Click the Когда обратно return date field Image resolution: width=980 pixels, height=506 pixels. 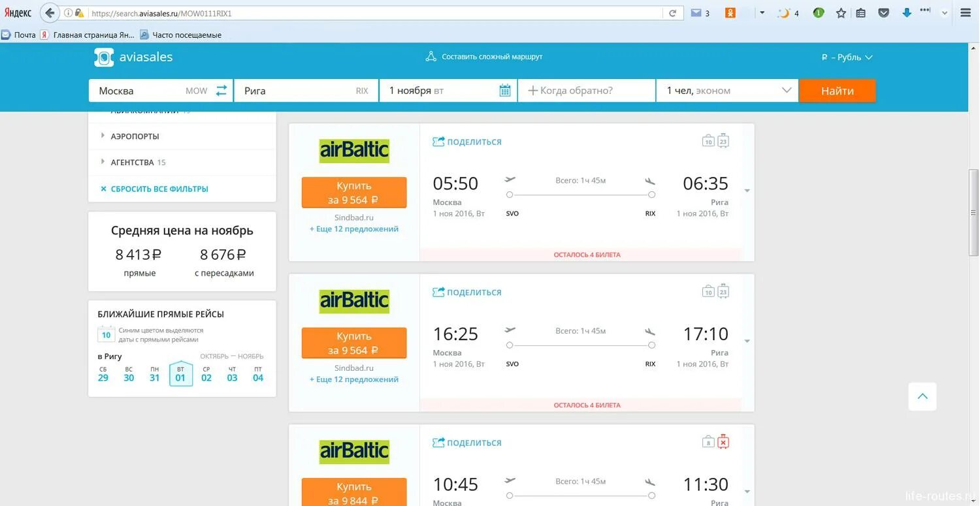point(587,91)
